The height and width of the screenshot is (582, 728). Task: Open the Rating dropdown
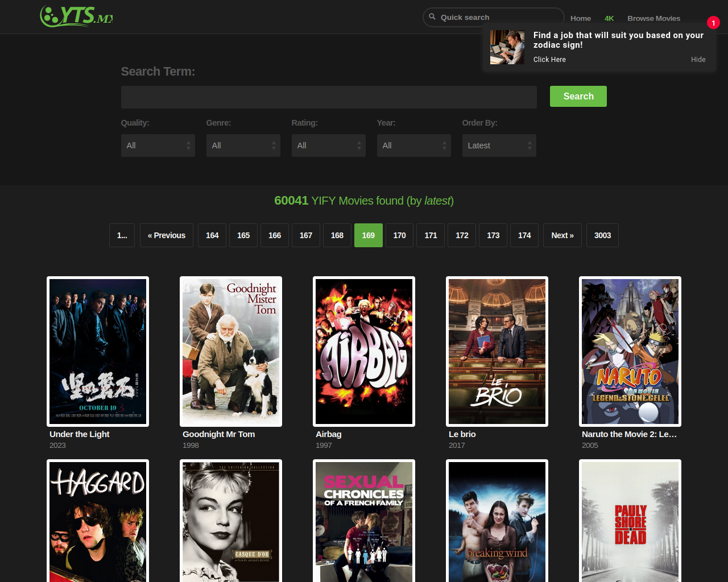click(329, 145)
